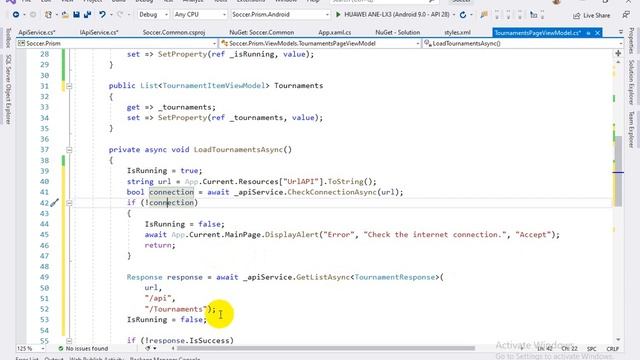Screen dimensions: 640x360
Task: Click the New Project toolbar icon
Action: pos(48,15)
